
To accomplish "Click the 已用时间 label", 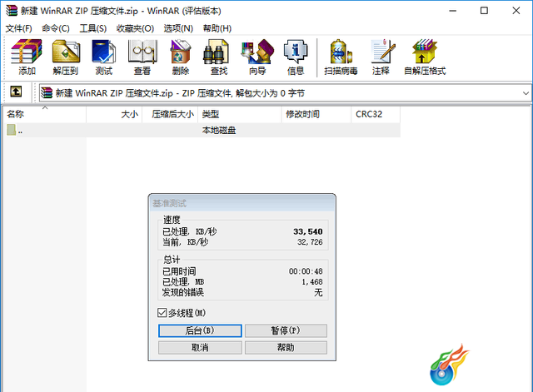I will coord(179,271).
